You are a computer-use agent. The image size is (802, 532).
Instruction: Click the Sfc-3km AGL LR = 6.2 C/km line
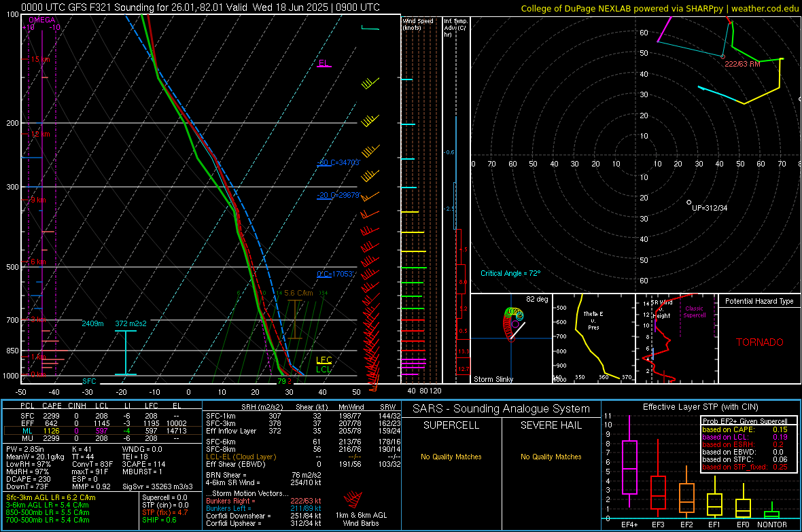click(51, 497)
